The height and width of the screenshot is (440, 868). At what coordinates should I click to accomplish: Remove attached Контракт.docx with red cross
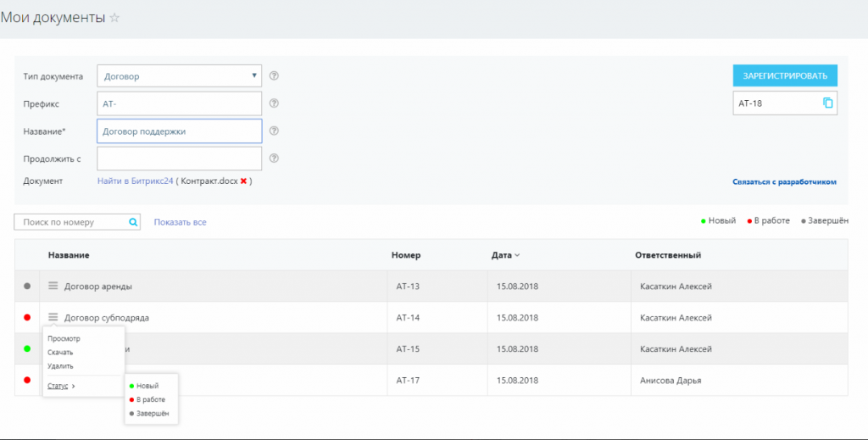tap(243, 181)
